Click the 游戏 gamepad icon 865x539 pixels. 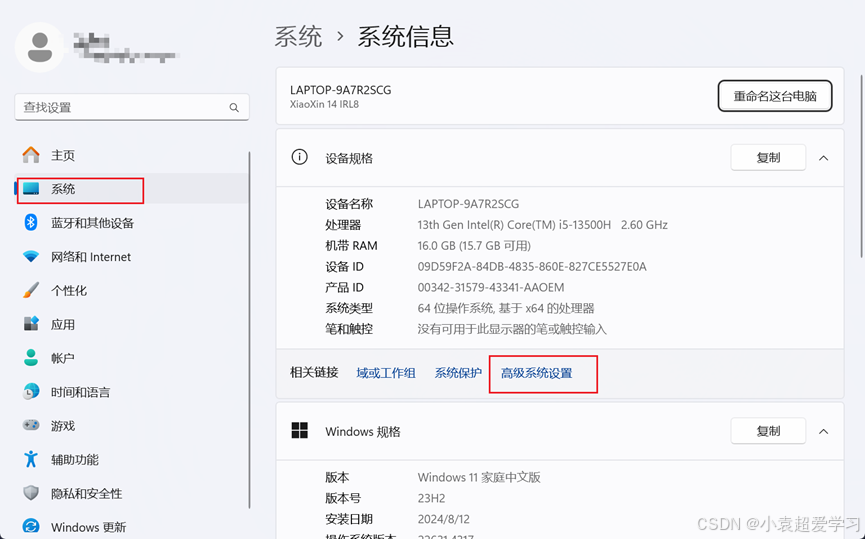coord(31,425)
